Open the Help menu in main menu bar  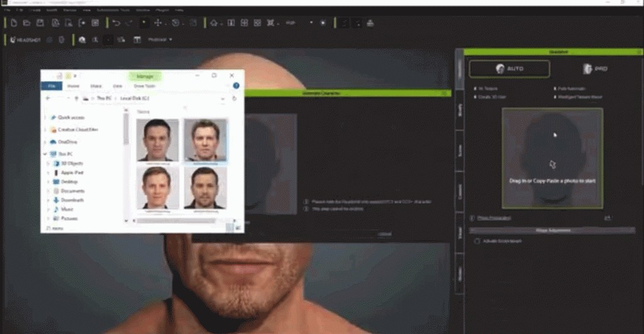pos(179,10)
